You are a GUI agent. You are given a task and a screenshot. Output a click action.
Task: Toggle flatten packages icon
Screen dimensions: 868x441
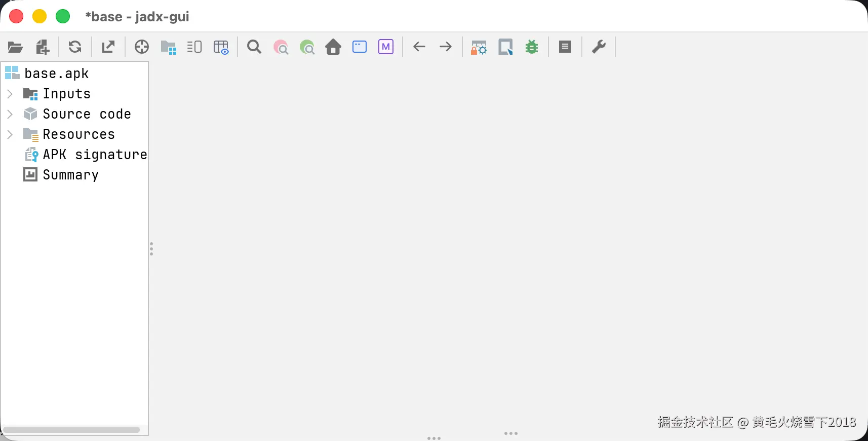point(168,47)
